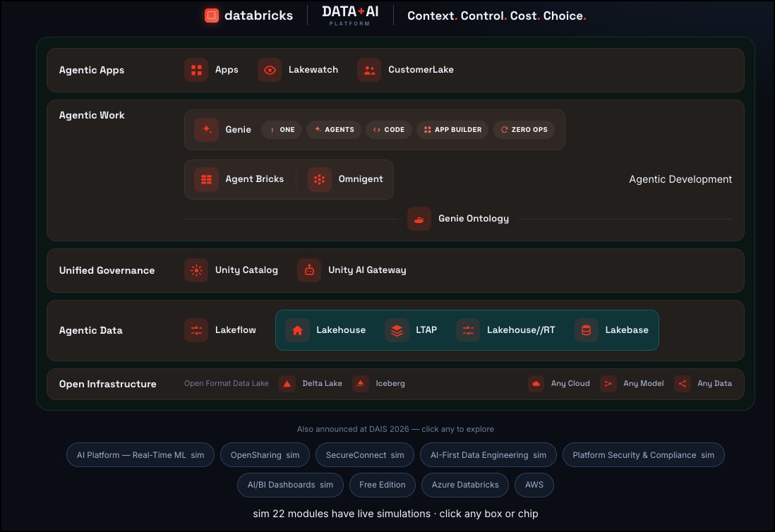Select AI-First Data Engineering chip

pyautogui.click(x=488, y=455)
